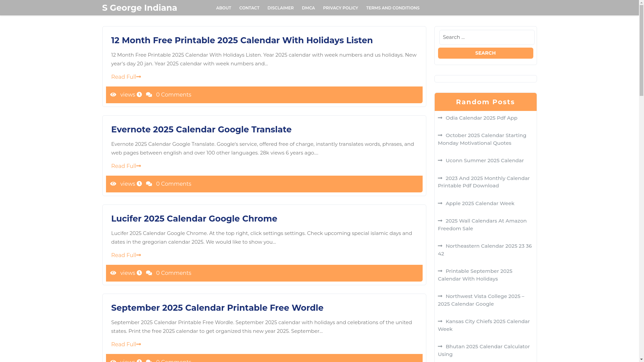Image resolution: width=644 pixels, height=362 pixels.
Task: Click arrow icon beside Uconn Summer 2025 Calendar
Action: pos(440,161)
